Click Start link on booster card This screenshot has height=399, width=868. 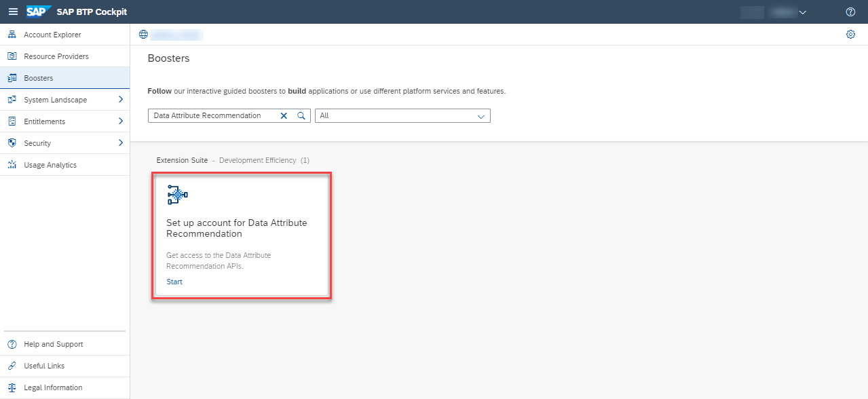pos(174,282)
